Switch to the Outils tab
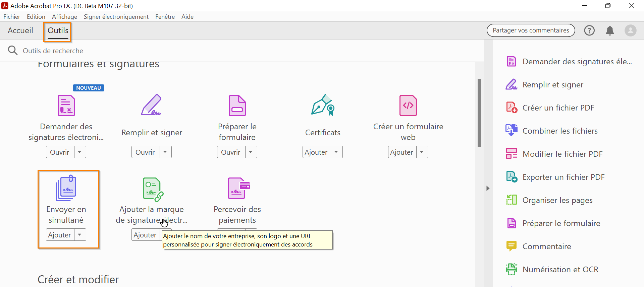The image size is (644, 287). 58,31
